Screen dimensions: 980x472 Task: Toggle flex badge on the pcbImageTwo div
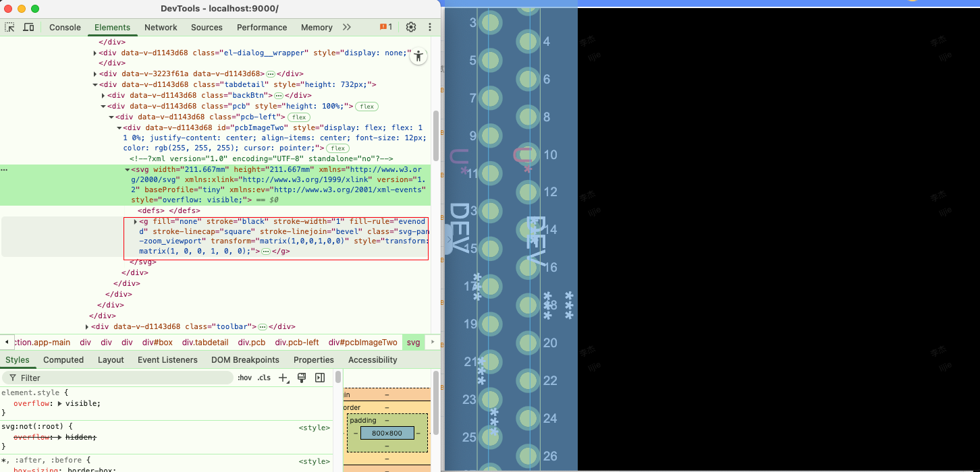click(337, 148)
